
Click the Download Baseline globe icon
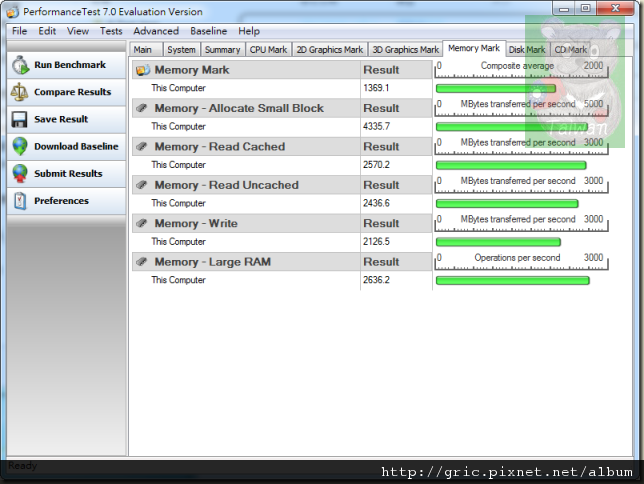[20, 146]
